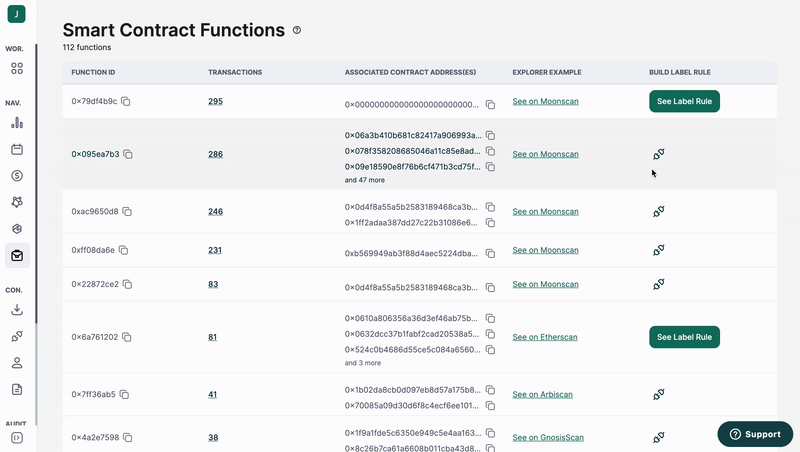Screen dimensions: 800x452
Task: Copy contract address 0x0610a806356a36d3ef46ab75b
Action: [x=490, y=318]
